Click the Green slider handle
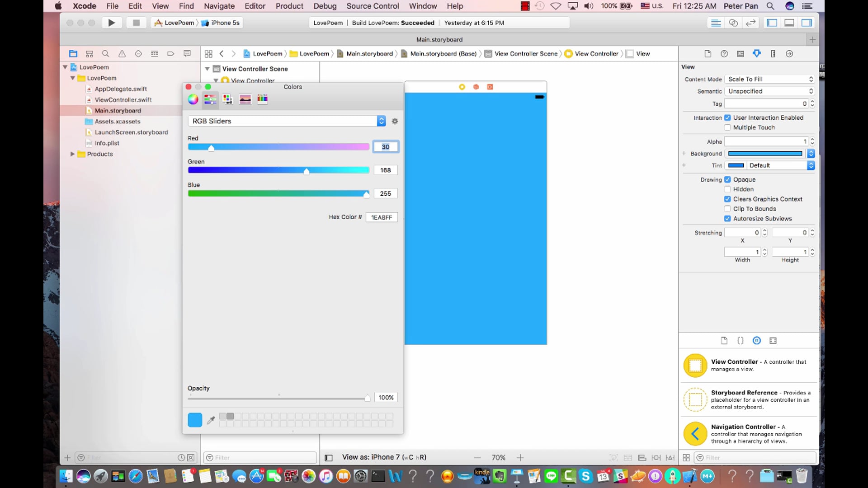This screenshot has width=868, height=488. pyautogui.click(x=307, y=171)
